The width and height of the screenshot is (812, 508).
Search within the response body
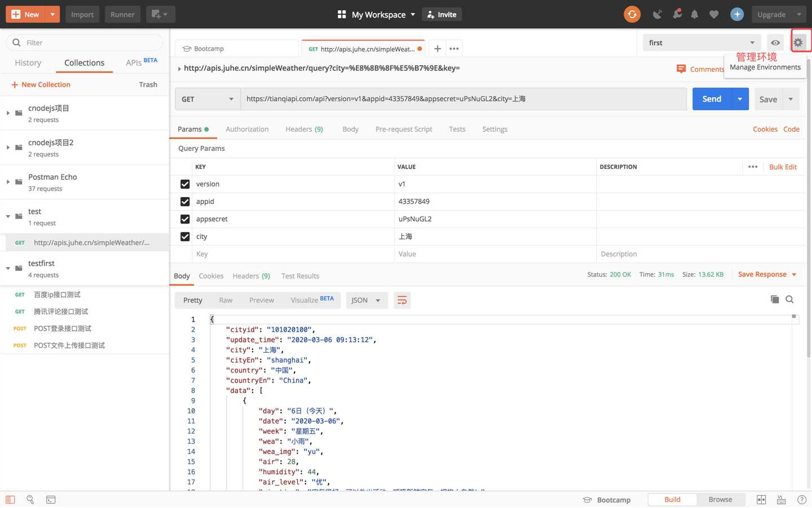pyautogui.click(x=789, y=299)
